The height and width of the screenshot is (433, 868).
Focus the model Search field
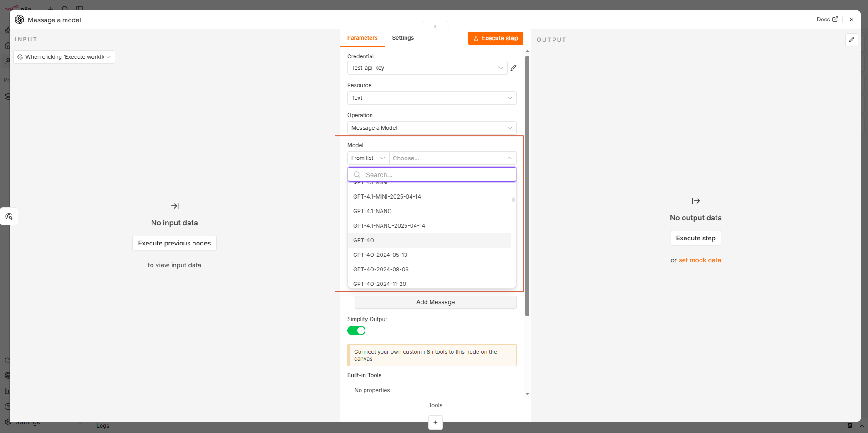click(431, 174)
